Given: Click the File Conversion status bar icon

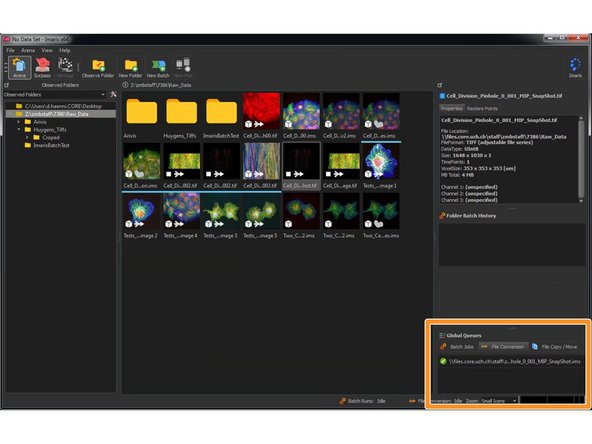Looking at the screenshot, I should tap(412, 401).
